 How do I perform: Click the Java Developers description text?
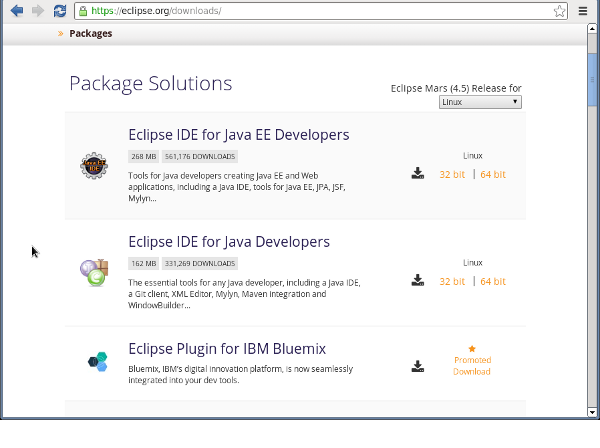244,294
